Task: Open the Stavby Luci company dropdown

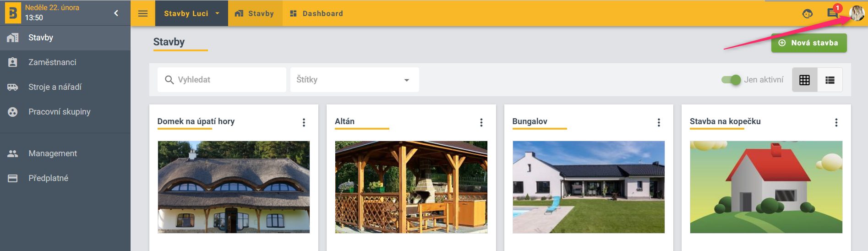Action: coord(191,13)
